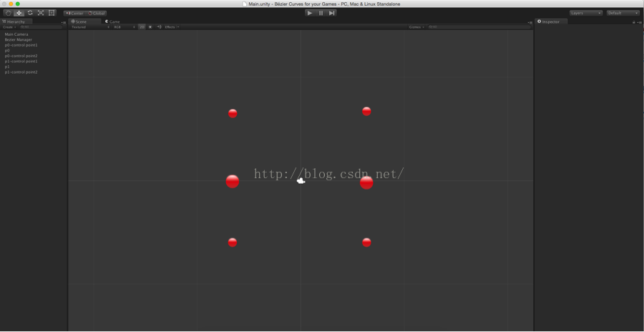The height and width of the screenshot is (332, 644).
Task: Click the lower-left small red sphere
Action: click(233, 243)
